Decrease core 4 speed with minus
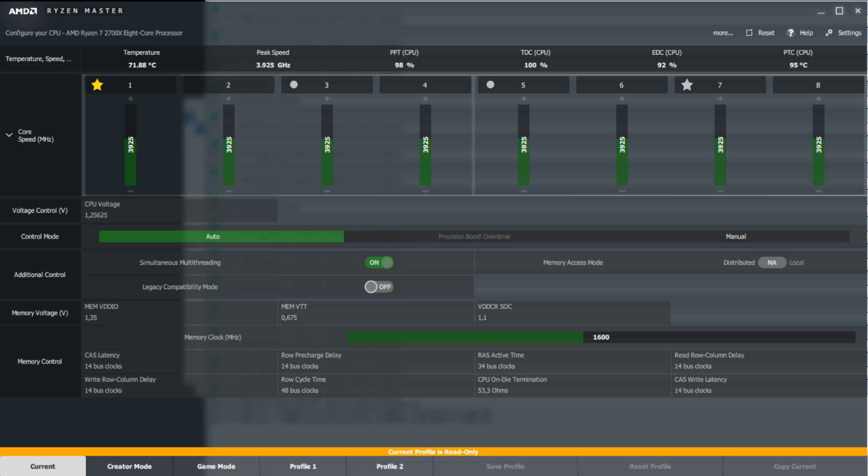Image resolution: width=868 pixels, height=476 pixels. point(425,191)
